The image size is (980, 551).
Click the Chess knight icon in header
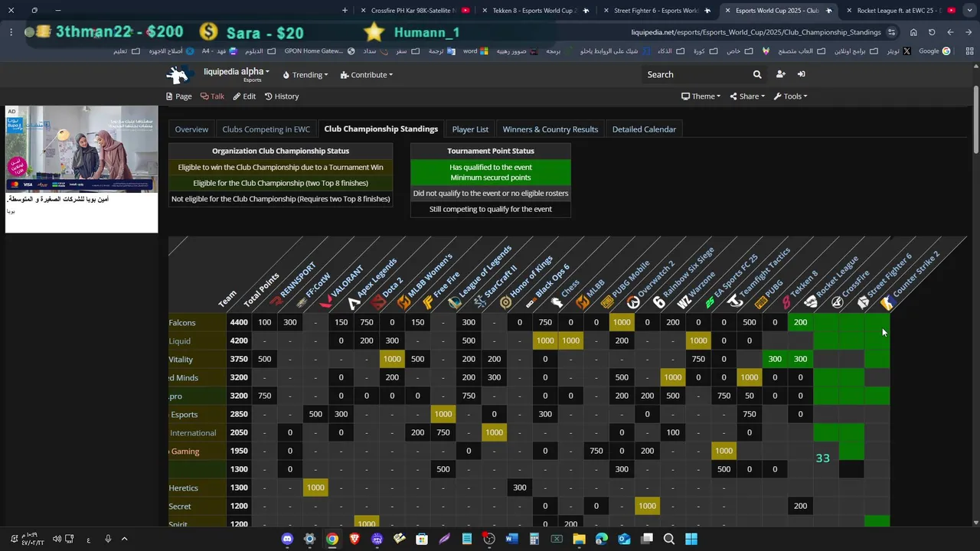pos(557,302)
